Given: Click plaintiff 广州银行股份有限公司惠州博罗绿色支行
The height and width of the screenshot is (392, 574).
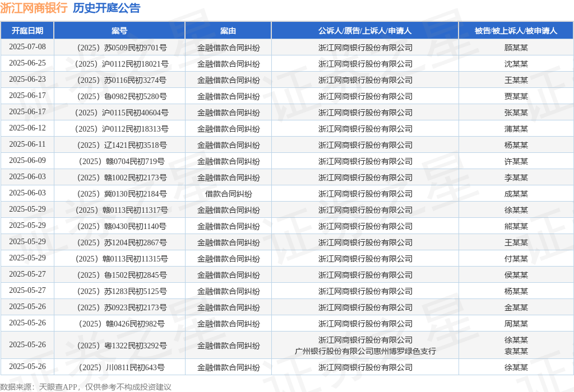Looking at the screenshot, I should point(365,352).
